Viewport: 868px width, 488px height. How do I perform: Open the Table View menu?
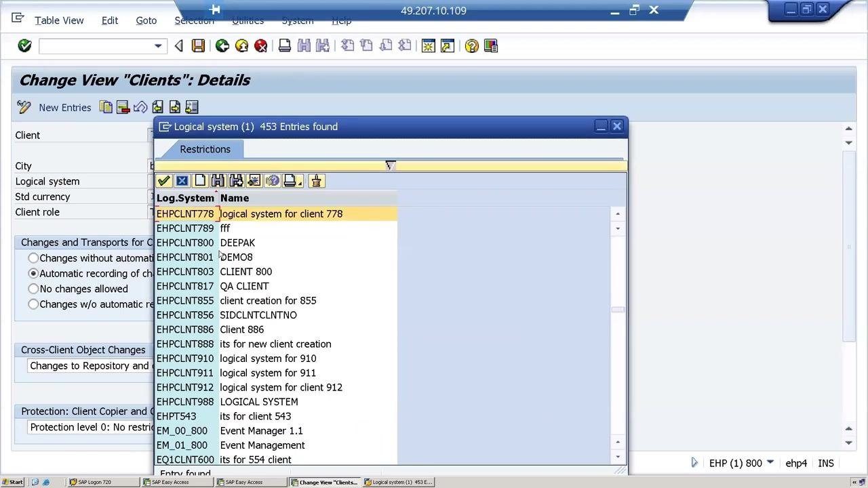pos(59,20)
